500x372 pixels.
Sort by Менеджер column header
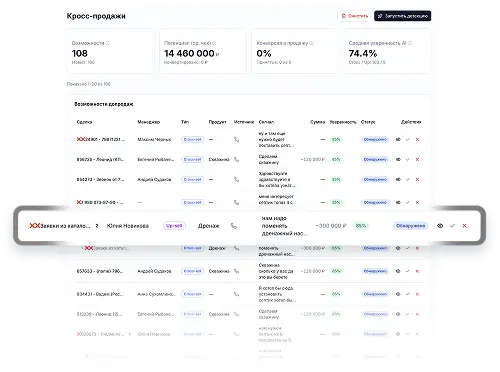click(x=149, y=122)
